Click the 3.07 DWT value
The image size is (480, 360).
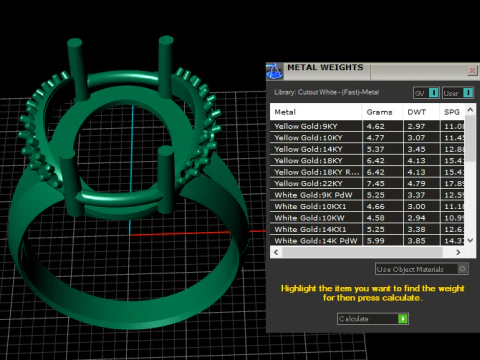416,138
